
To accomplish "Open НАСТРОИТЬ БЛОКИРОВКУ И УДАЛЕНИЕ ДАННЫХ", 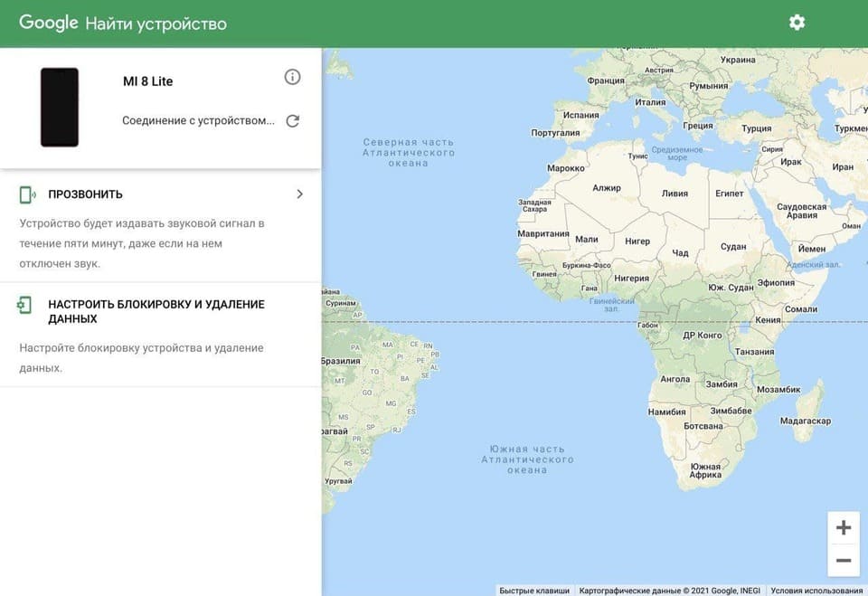I will point(156,312).
